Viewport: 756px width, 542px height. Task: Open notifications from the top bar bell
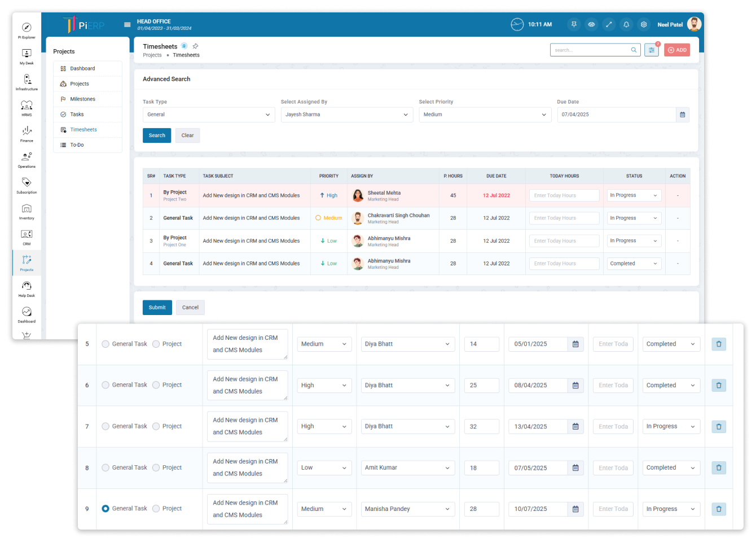click(626, 24)
